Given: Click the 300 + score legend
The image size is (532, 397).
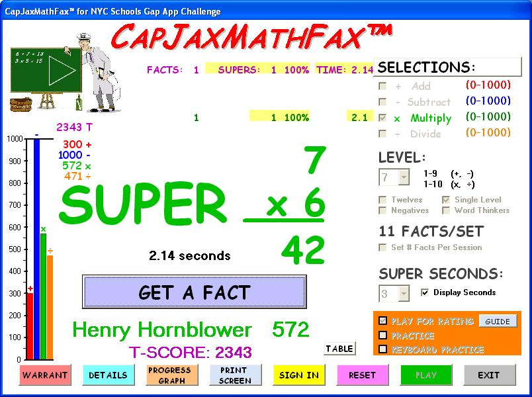Looking at the screenshot, I should click(77, 144).
